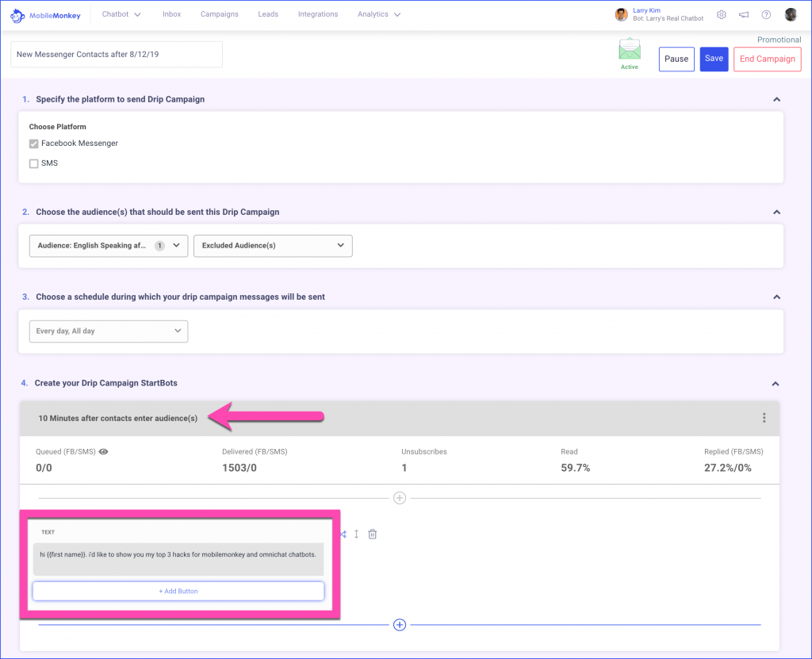Screen dimensions: 812x659
Task: Click the TEXT widget type label
Action: (x=48, y=532)
